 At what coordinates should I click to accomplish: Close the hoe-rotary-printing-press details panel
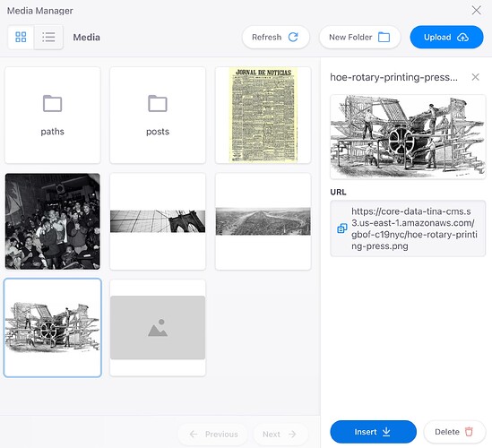[475, 77]
